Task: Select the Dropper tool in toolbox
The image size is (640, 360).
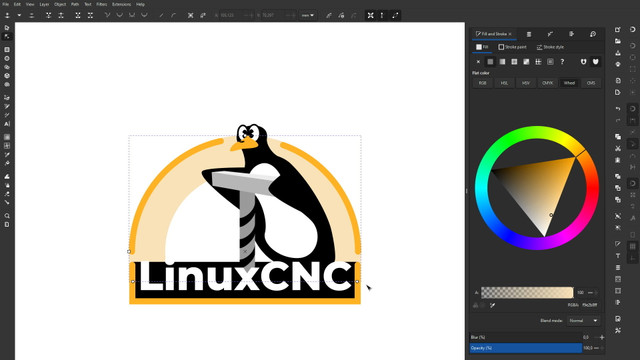Action: (7, 155)
